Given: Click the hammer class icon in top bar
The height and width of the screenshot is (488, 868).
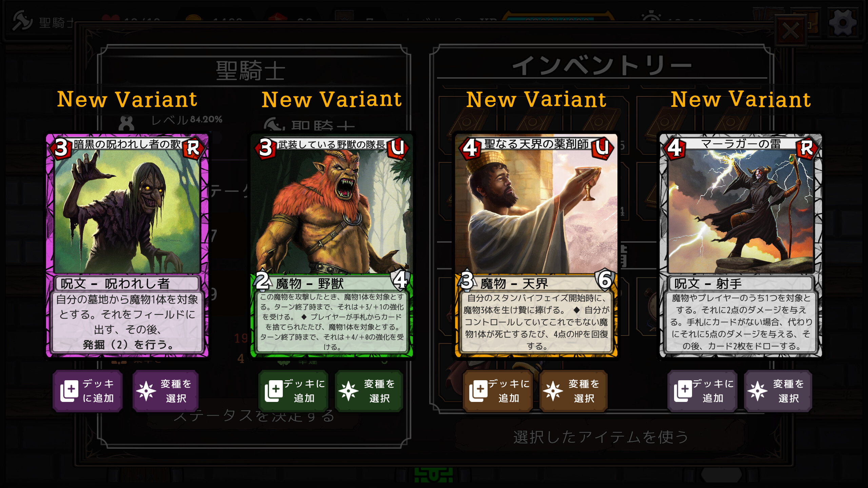Looking at the screenshot, I should click(x=22, y=21).
